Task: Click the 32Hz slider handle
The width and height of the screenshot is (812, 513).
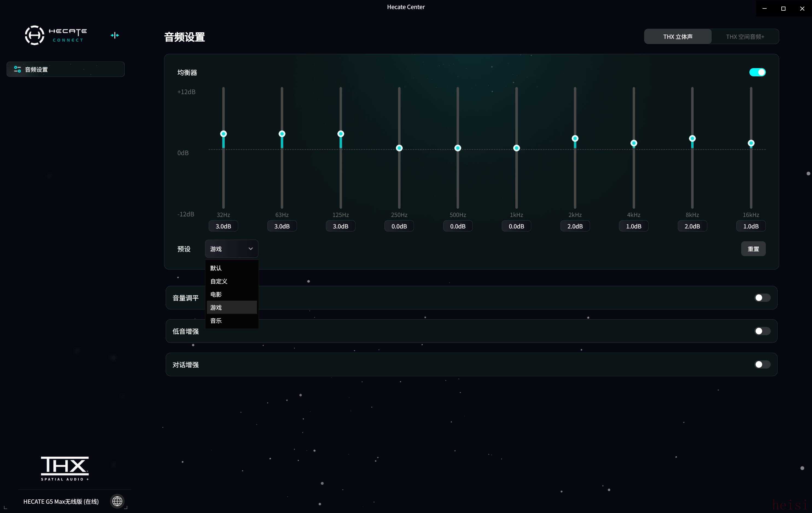Action: coord(223,134)
